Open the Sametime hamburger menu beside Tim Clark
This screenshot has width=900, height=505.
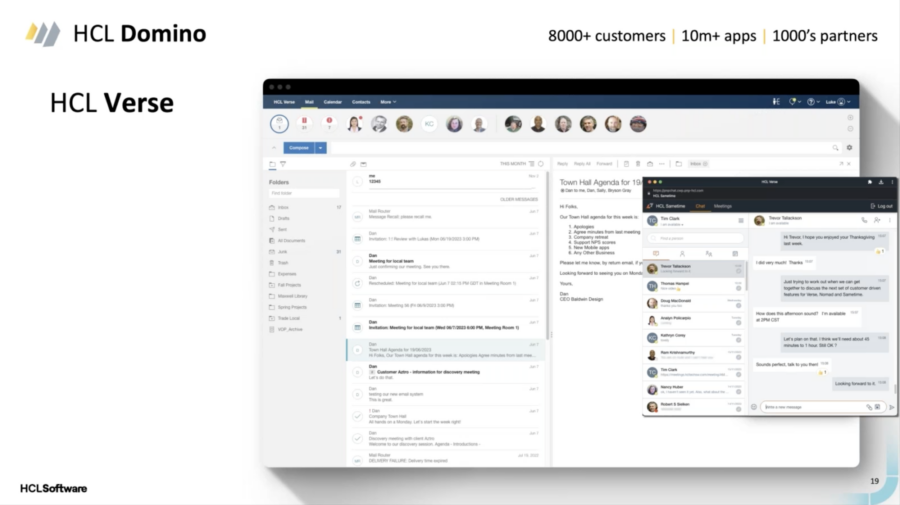740,220
